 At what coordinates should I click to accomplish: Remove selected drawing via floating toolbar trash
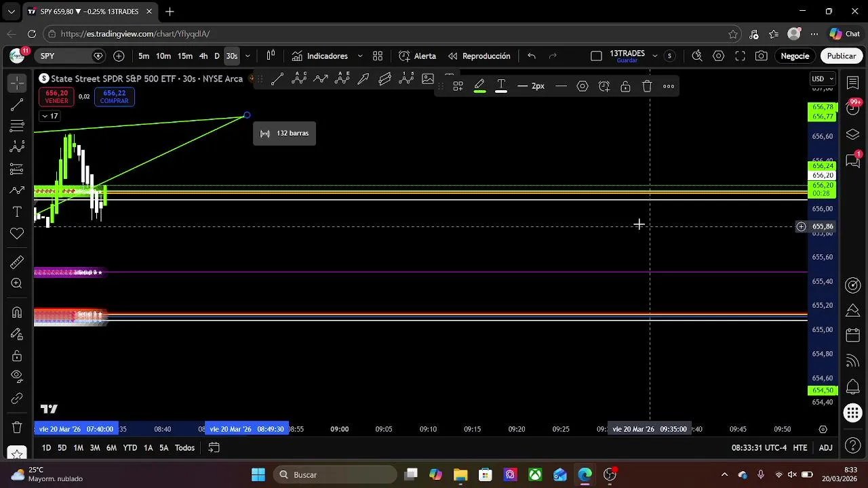pos(647,86)
